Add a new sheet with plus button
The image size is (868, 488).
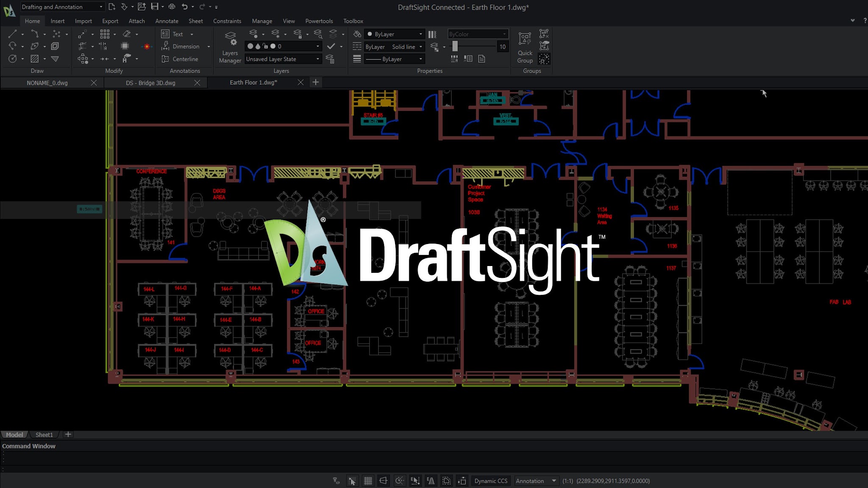(x=68, y=434)
